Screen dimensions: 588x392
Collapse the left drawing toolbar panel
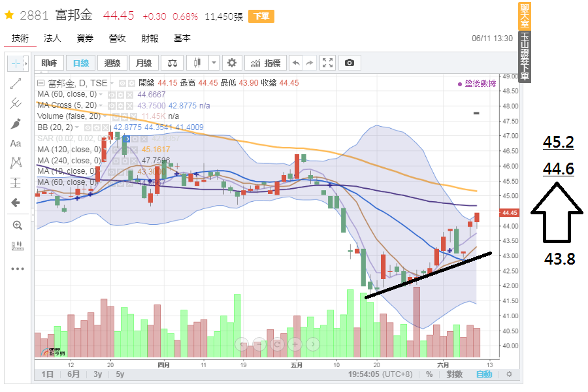[x=33, y=215]
